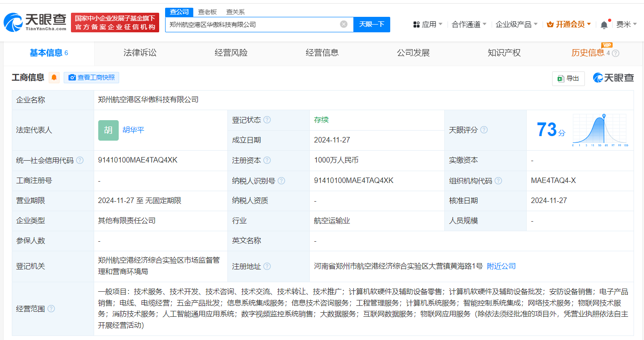Viewport: 644px width, 340px height.
Task: Clear the search box with X icon
Action: (x=344, y=24)
